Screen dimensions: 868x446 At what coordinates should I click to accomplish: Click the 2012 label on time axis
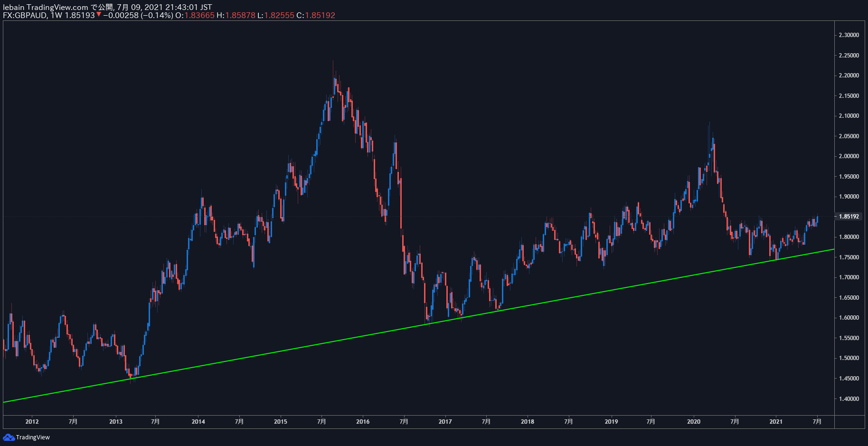[x=32, y=422]
